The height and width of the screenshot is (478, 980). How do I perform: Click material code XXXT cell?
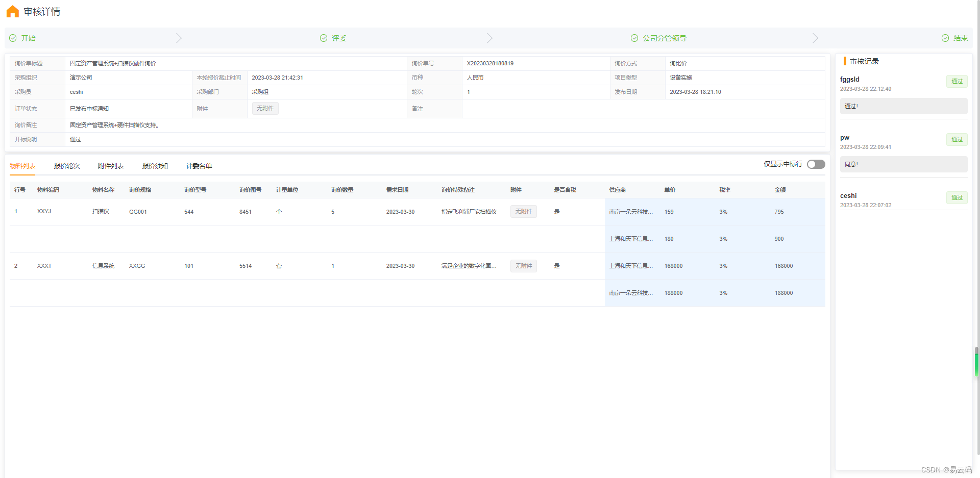pos(44,266)
